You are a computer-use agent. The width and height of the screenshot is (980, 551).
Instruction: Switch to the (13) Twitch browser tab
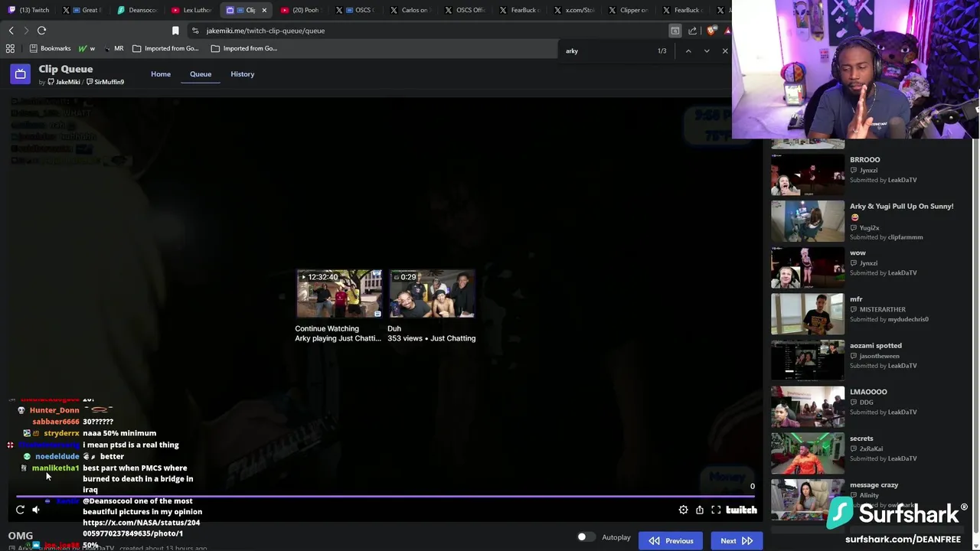pyautogui.click(x=29, y=10)
